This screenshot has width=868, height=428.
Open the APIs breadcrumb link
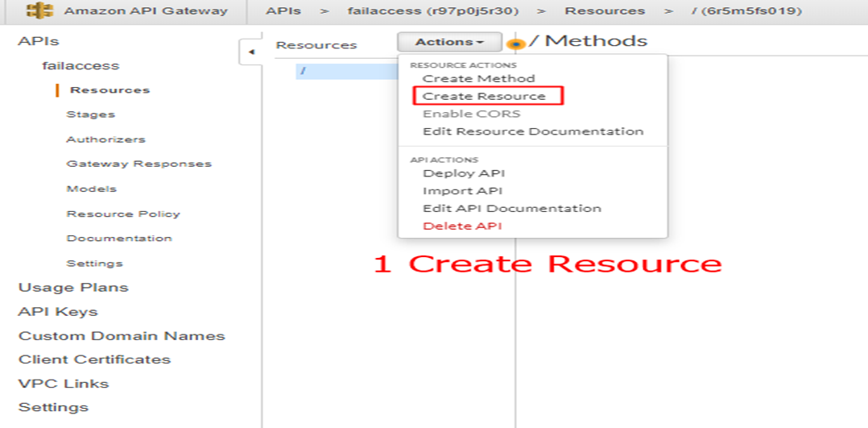283,11
